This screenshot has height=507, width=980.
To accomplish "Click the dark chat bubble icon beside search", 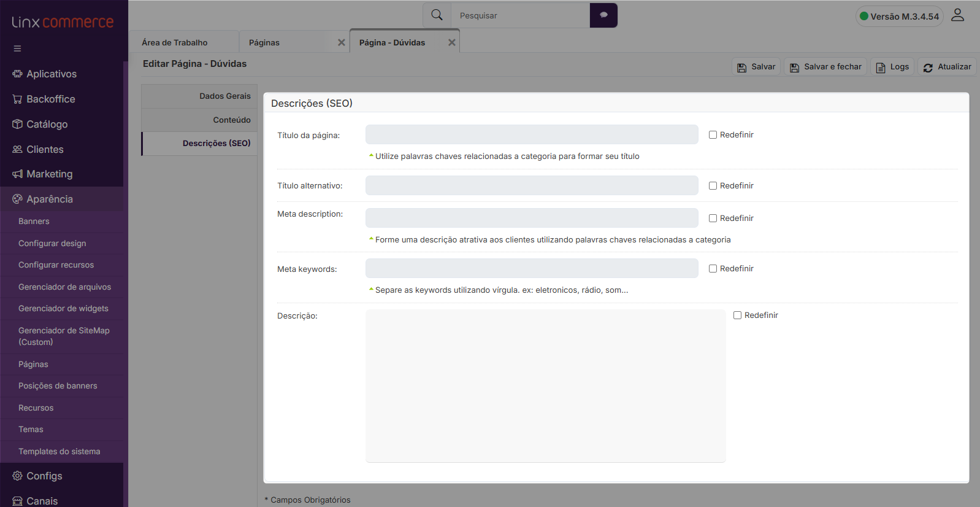I will 603,15.
